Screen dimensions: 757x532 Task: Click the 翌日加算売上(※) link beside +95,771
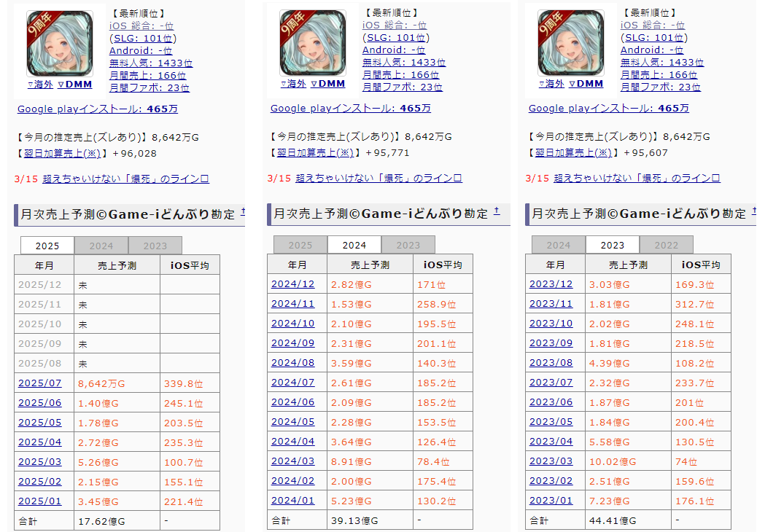tap(315, 153)
